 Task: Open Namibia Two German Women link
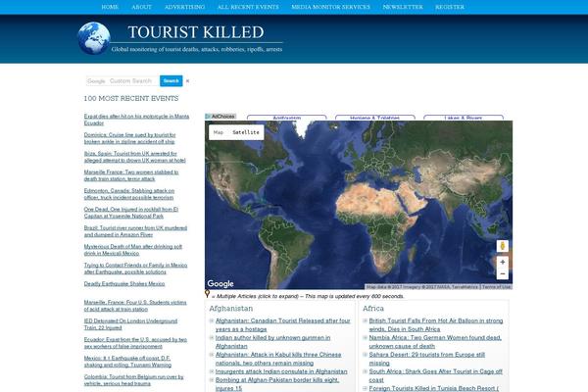coord(435,342)
